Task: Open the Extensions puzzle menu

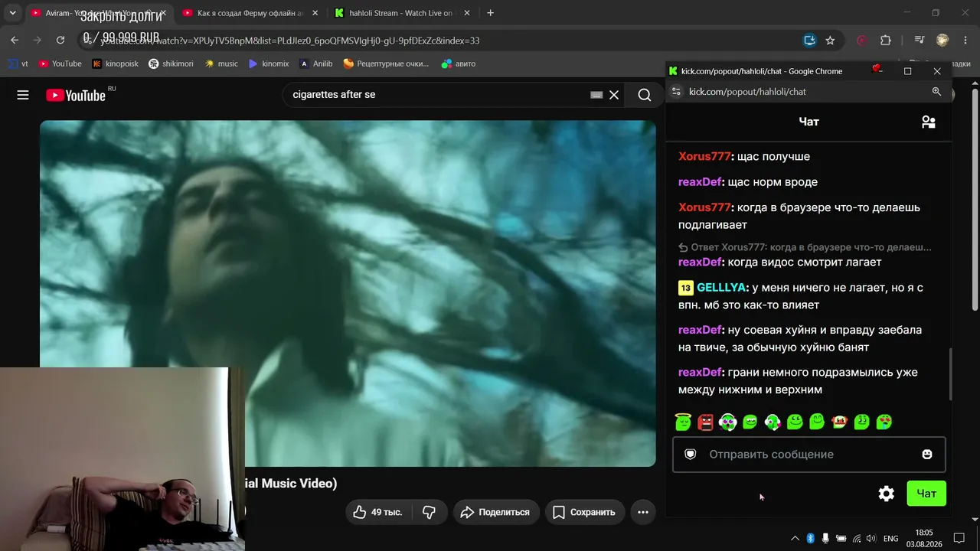Action: point(886,41)
